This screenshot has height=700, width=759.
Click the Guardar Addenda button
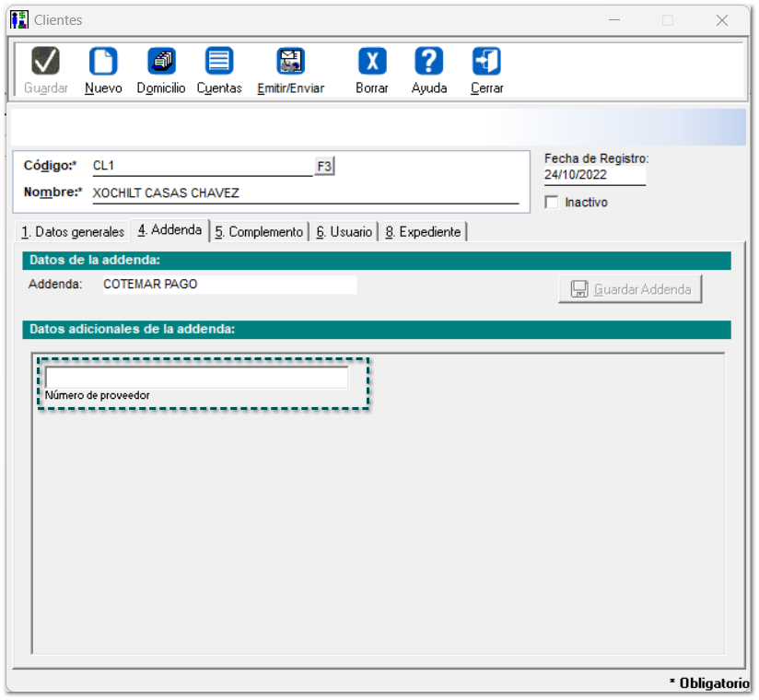(630, 289)
